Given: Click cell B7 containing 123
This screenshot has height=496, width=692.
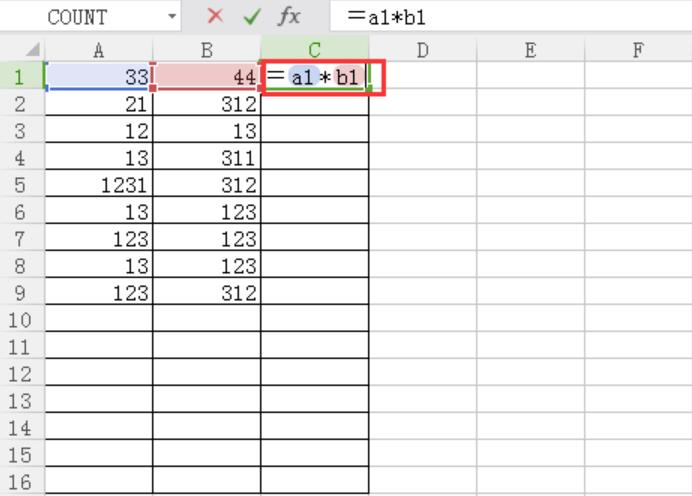Looking at the screenshot, I should (x=207, y=237).
